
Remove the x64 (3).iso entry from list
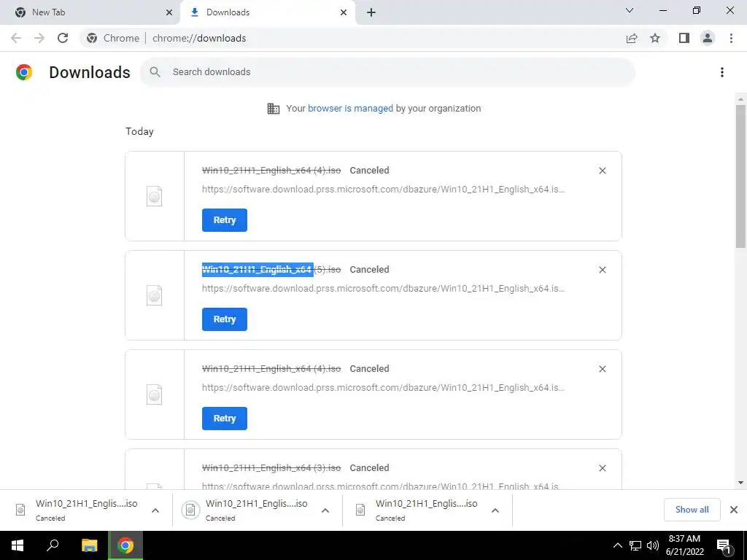click(603, 468)
